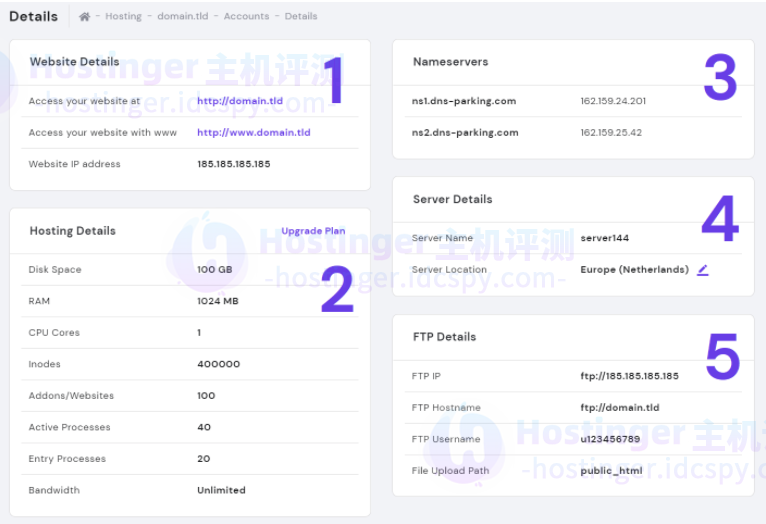This screenshot has width=766, height=524.
Task: Click the Nameservers heading
Action: pyautogui.click(x=450, y=62)
